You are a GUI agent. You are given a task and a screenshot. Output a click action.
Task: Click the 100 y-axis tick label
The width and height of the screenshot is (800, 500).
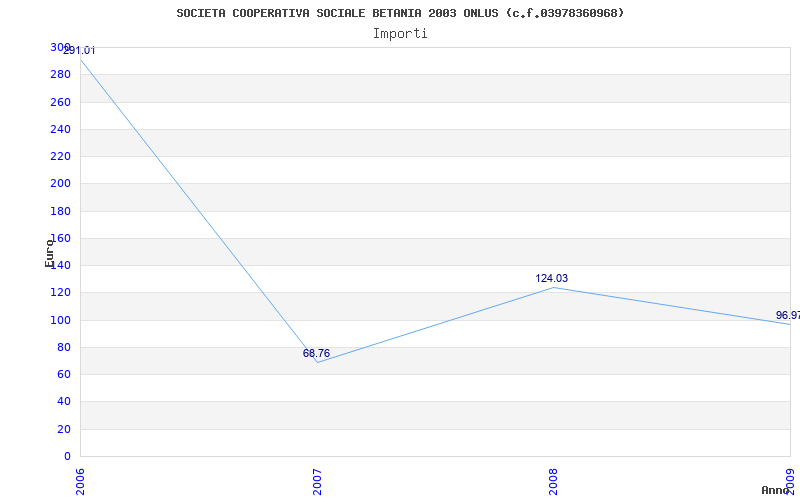tap(61, 320)
